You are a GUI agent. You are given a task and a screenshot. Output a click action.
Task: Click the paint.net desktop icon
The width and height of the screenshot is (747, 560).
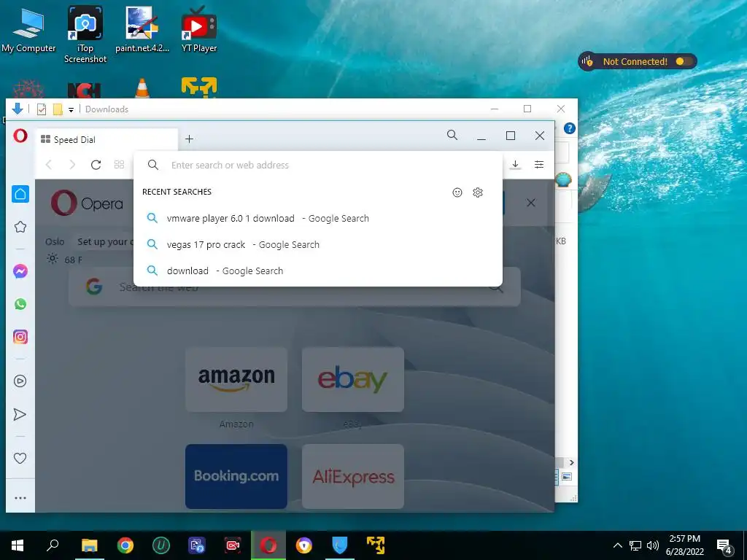tap(142, 29)
